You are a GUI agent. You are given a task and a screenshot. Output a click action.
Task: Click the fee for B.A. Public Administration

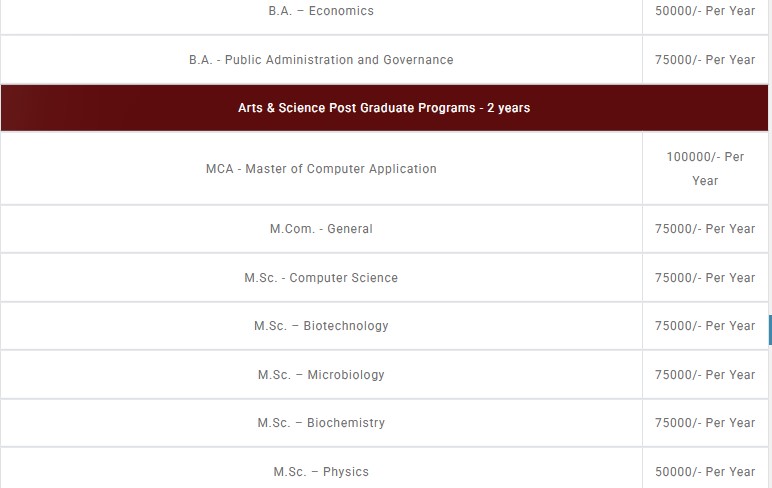pos(705,60)
